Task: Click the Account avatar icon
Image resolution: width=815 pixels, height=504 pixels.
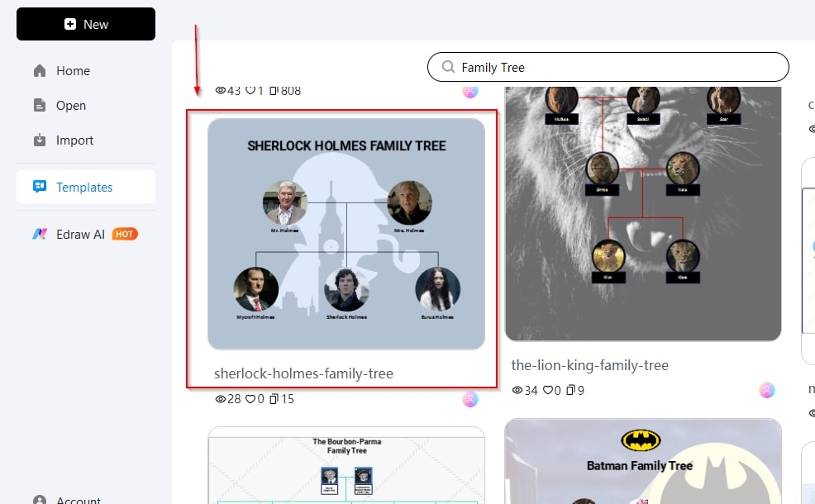Action: coord(40,500)
